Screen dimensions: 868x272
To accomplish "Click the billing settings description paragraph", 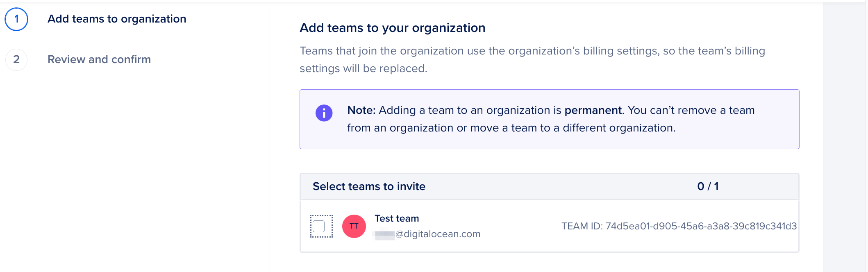I will coord(532,59).
